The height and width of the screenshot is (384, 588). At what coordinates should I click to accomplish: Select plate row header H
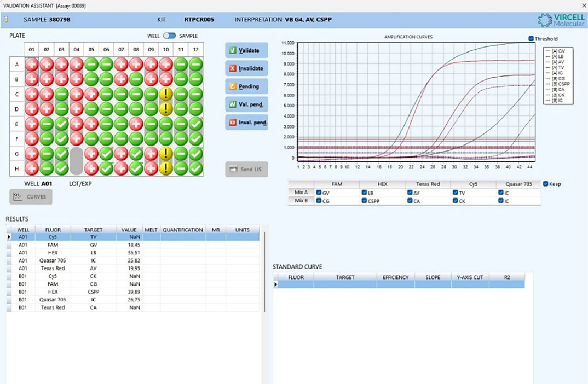(16, 168)
